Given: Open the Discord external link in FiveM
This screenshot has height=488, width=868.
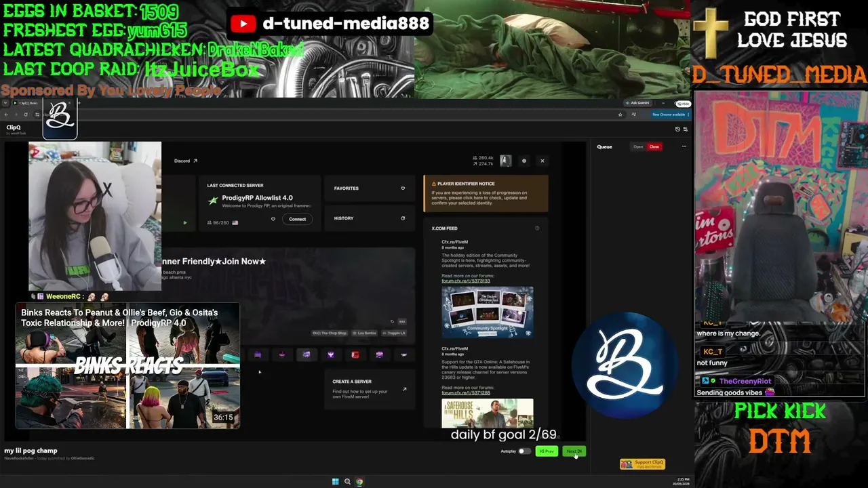Looking at the screenshot, I should pyautogui.click(x=186, y=161).
